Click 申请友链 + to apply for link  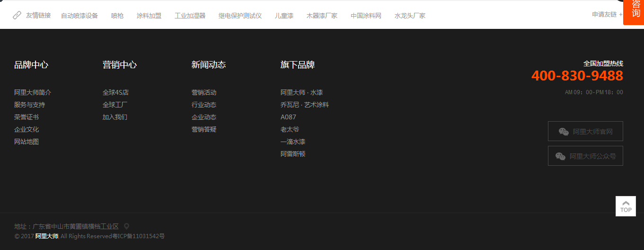coord(607,15)
